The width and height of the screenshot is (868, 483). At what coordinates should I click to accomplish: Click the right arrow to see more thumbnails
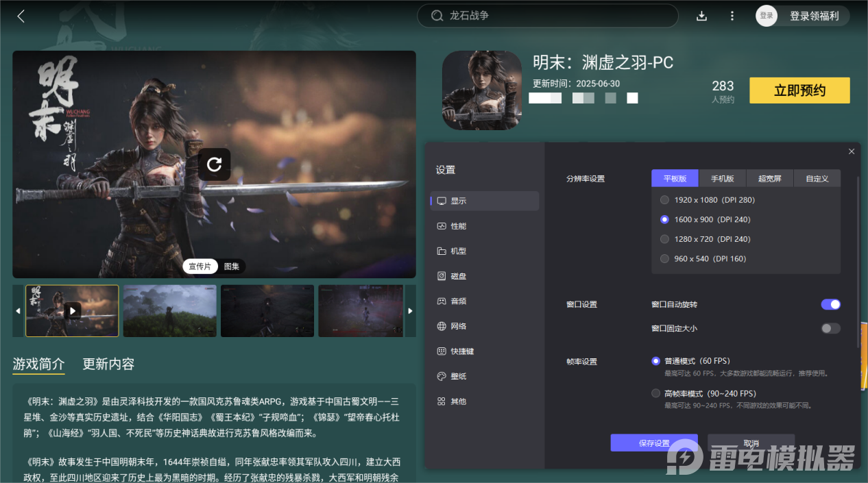410,310
